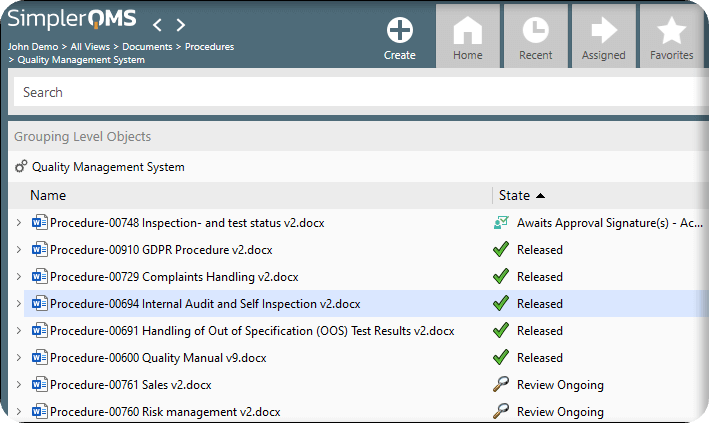This screenshot has height=423, width=709.
Task: Click Word icon of Procedure-00729 Complaints Handling
Action: (x=40, y=277)
